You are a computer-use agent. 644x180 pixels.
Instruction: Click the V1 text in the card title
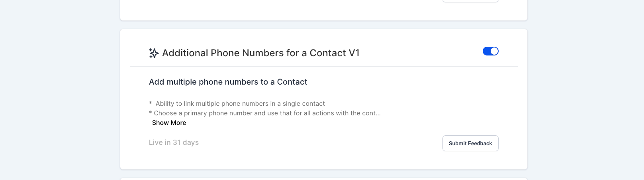[354, 53]
